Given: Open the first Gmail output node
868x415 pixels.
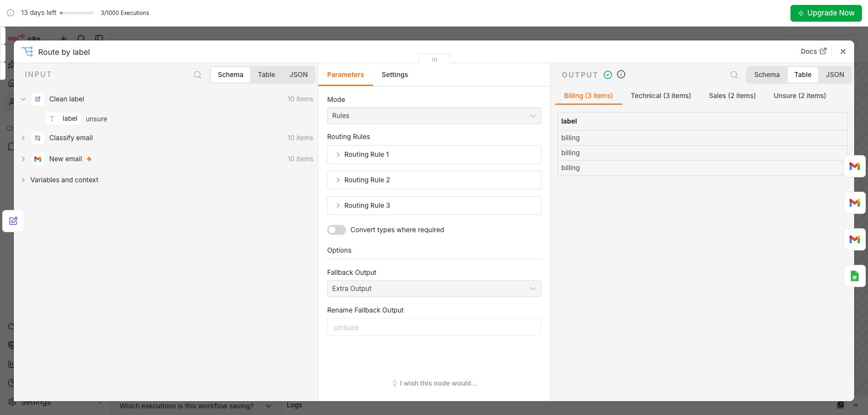Looking at the screenshot, I should pos(855,166).
